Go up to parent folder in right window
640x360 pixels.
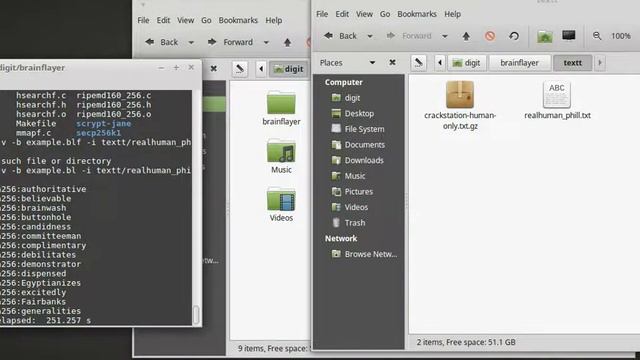click(x=466, y=36)
